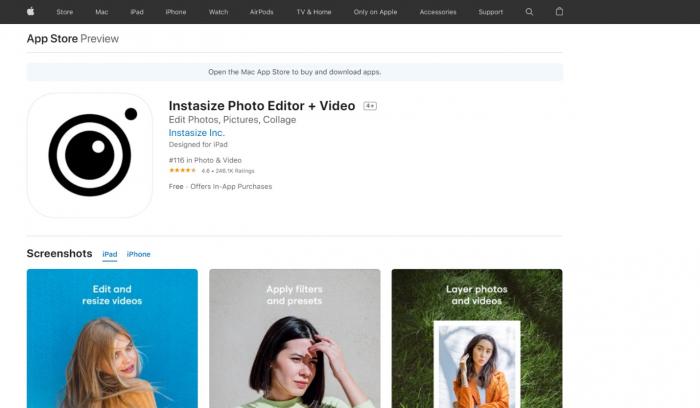The image size is (700, 408).
Task: Switch to the iPad screenshots tab
Action: 110,254
